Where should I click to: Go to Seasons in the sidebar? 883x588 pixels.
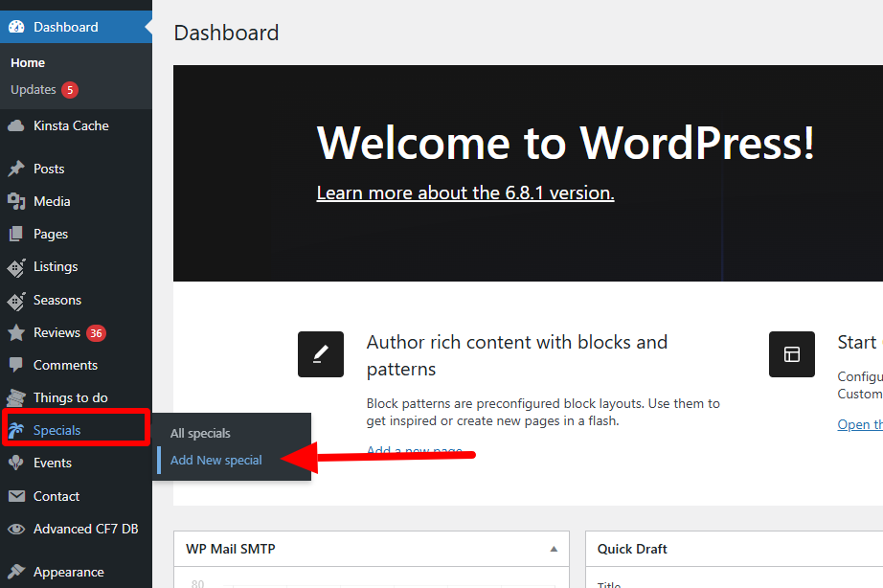pos(57,300)
